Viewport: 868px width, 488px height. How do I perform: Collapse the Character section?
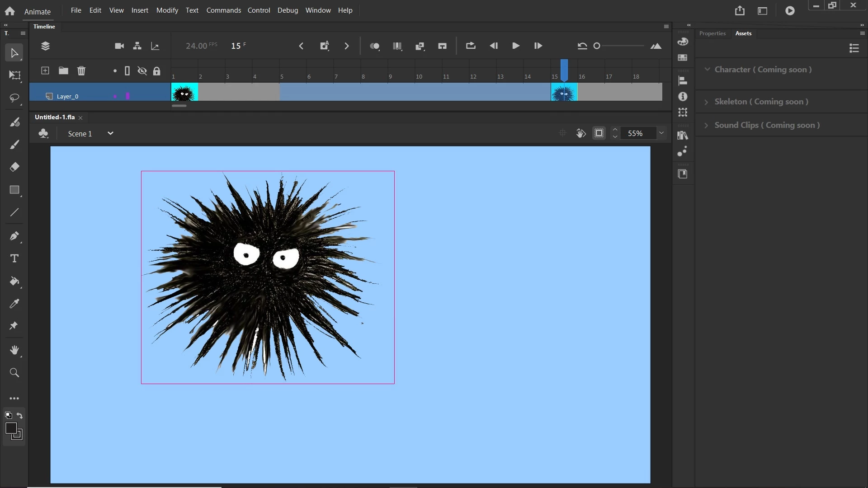click(x=707, y=70)
